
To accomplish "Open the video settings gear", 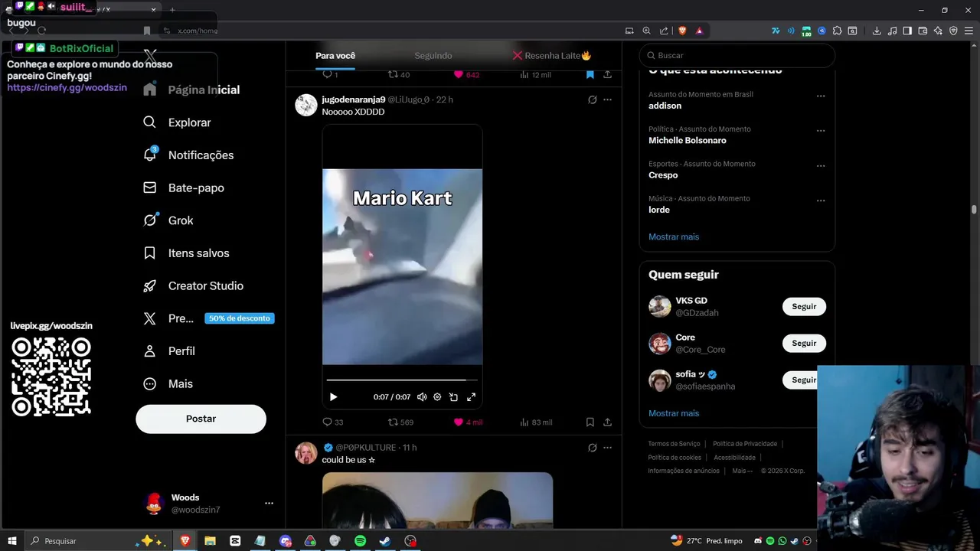I will tap(437, 397).
